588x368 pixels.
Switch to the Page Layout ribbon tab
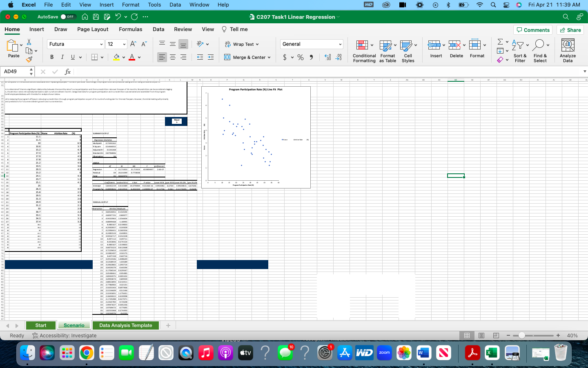93,29
